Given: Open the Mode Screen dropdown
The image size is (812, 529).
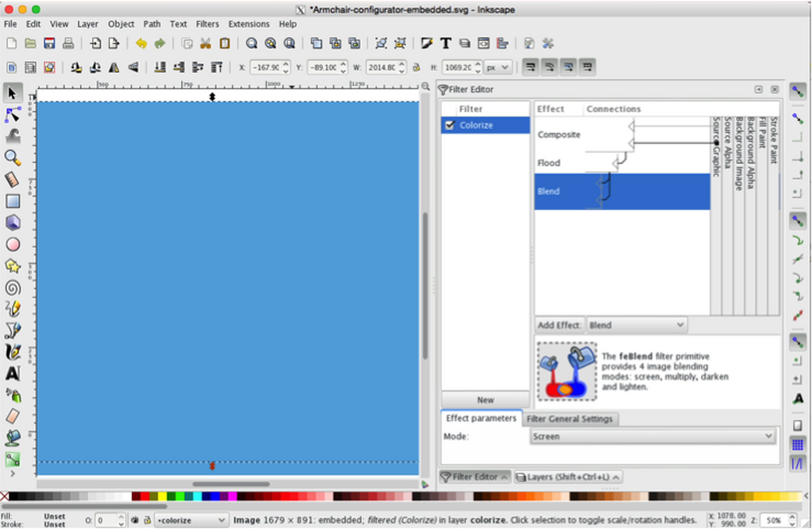Looking at the screenshot, I should click(652, 436).
